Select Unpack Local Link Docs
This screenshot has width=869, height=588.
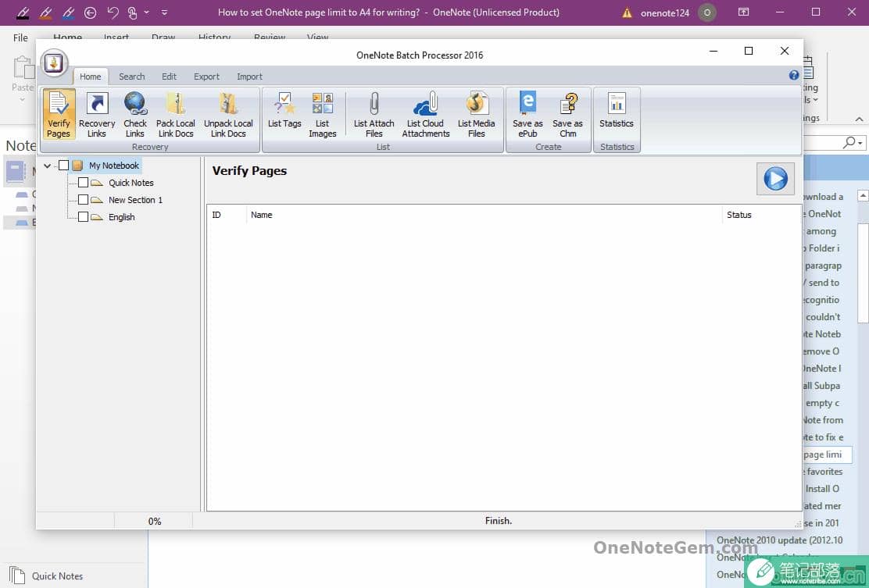[227, 115]
